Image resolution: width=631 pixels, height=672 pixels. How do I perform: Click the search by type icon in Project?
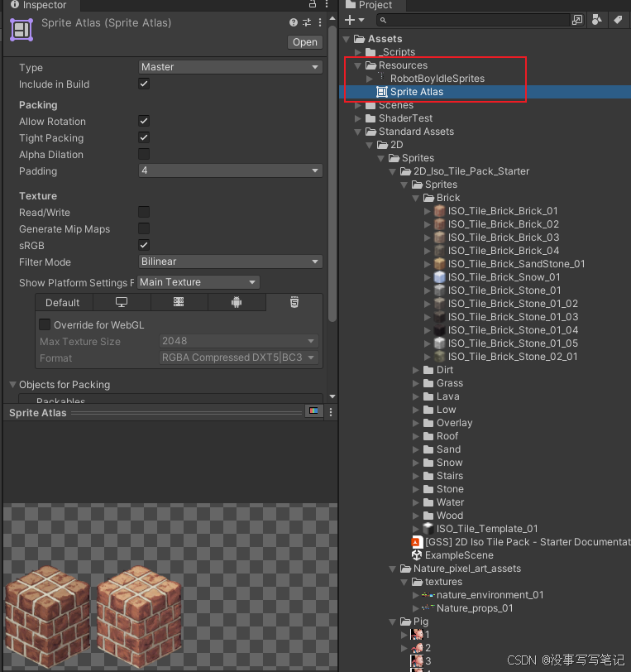point(597,20)
